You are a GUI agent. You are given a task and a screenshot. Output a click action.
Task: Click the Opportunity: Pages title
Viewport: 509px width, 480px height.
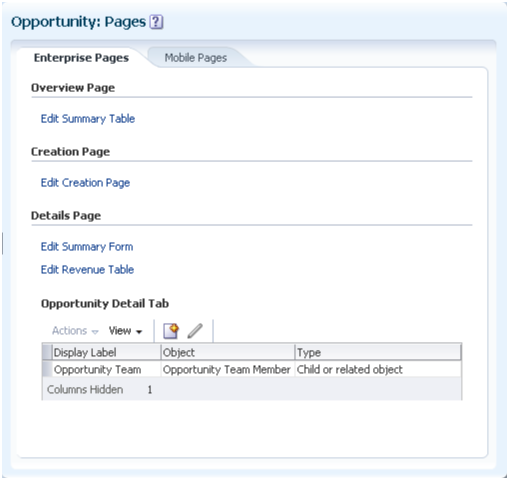click(78, 22)
